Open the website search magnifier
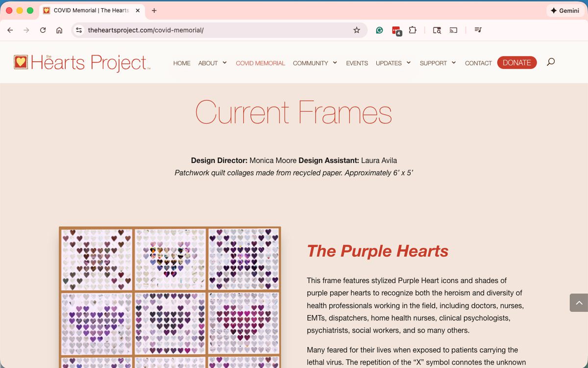This screenshot has width=588, height=368. coord(551,62)
